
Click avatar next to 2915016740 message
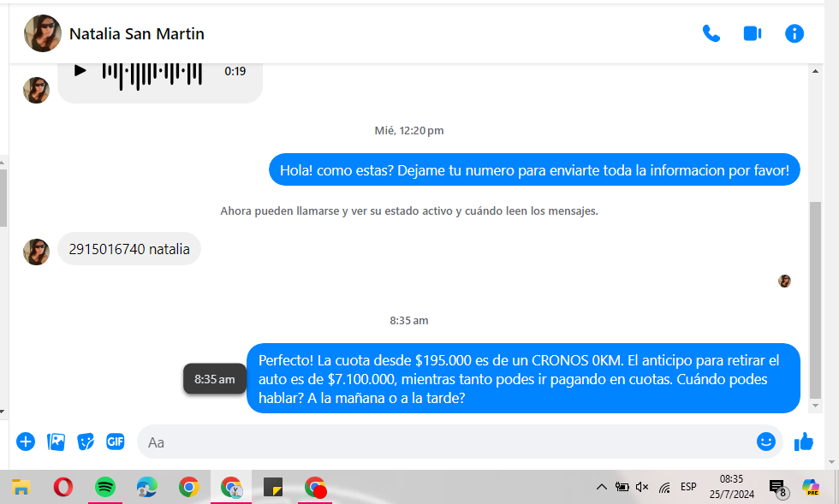click(36, 252)
